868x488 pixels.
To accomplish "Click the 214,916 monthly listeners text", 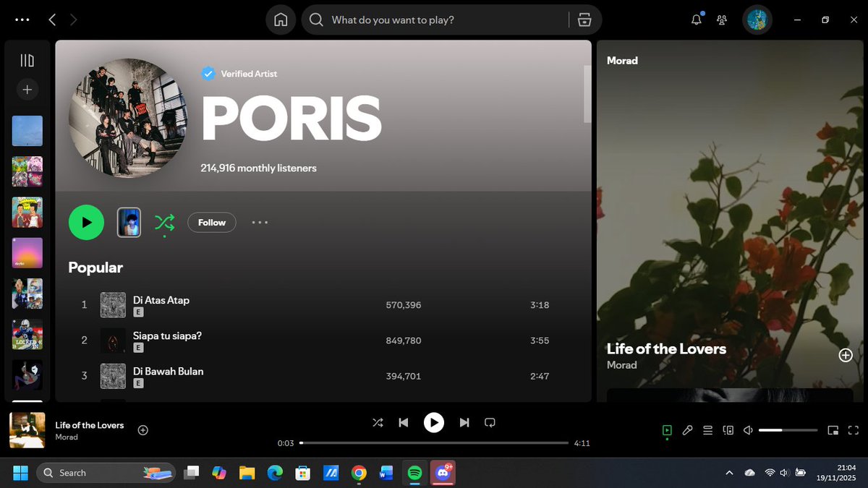I will [x=258, y=168].
